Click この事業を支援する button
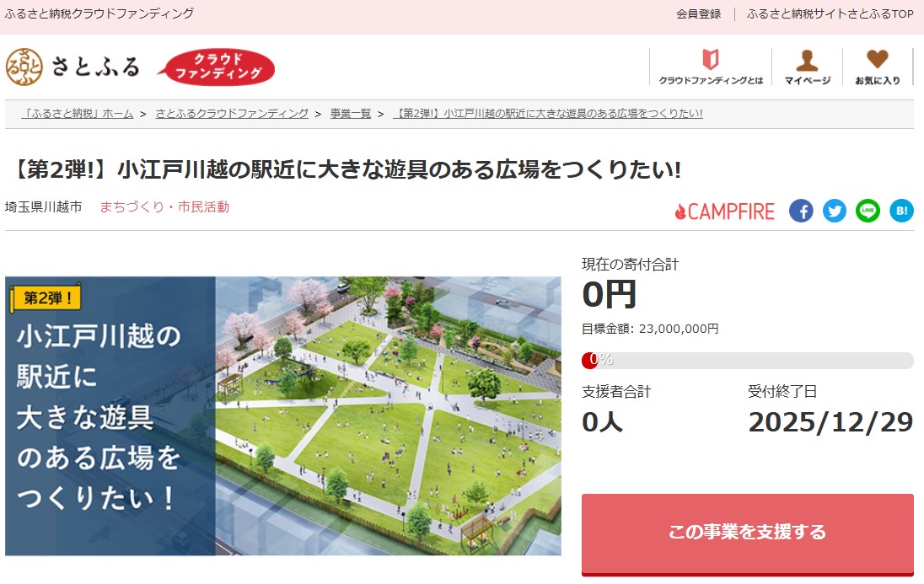 click(x=747, y=534)
